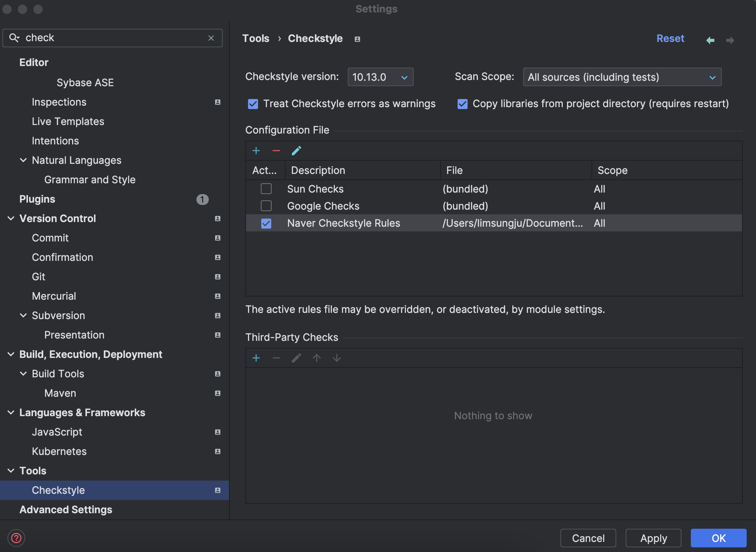Move third-party check down arrow
This screenshot has width=756, height=552.
tap(337, 358)
